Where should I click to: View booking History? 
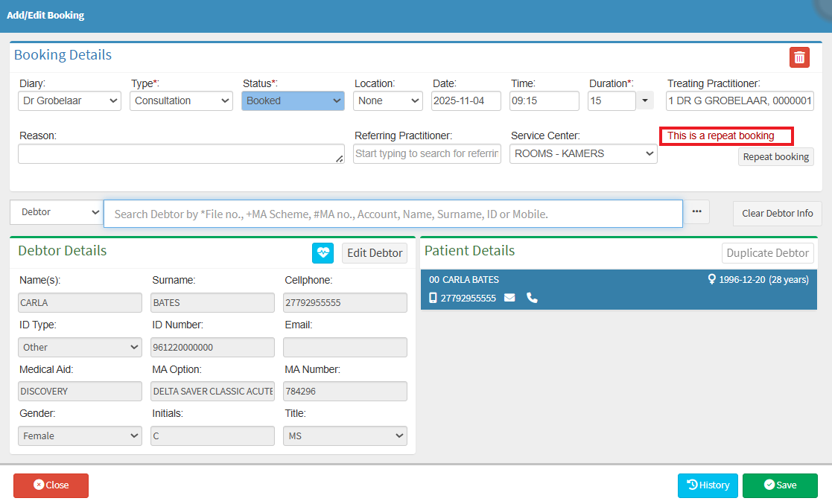click(x=708, y=485)
